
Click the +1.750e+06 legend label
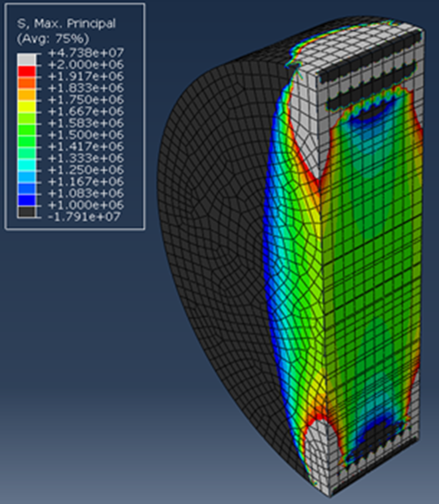[x=85, y=100]
